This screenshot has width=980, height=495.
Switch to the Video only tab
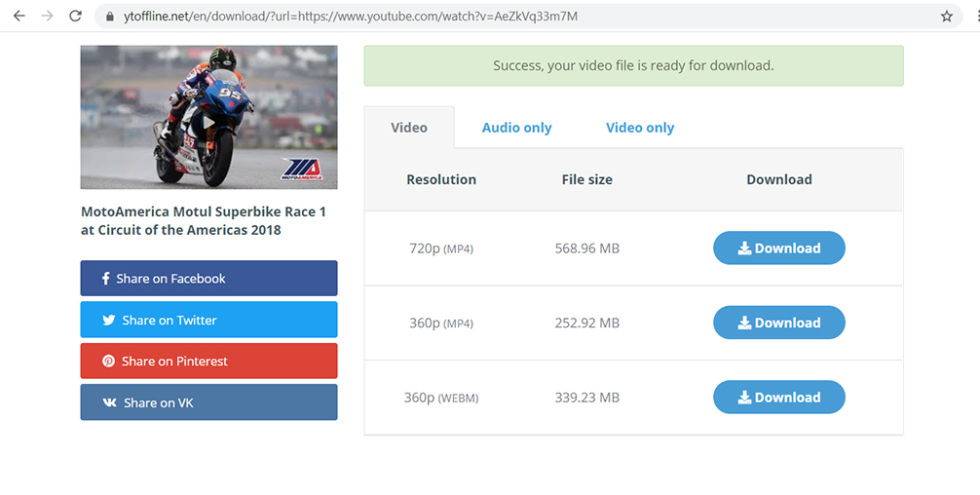[640, 128]
